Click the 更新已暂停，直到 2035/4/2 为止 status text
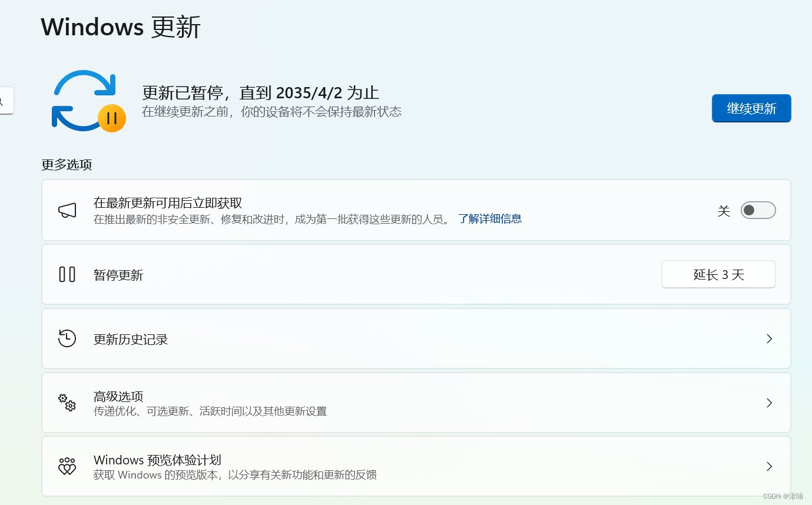This screenshot has width=812, height=505. coord(261,92)
